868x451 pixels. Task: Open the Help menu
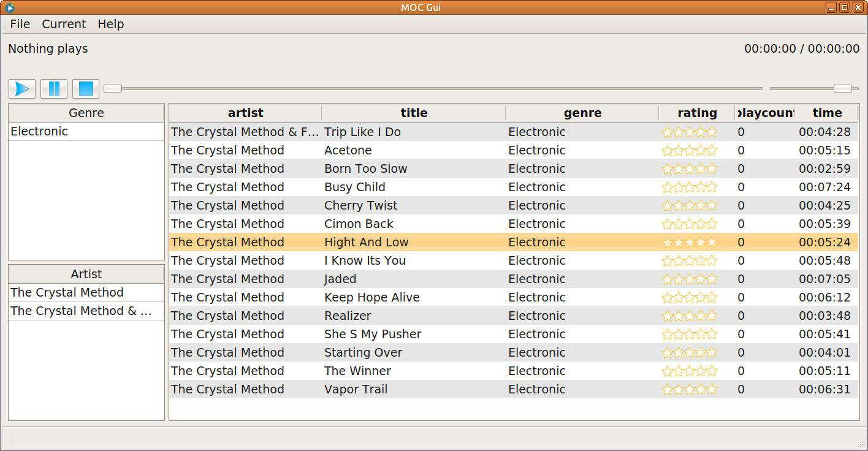(x=111, y=24)
